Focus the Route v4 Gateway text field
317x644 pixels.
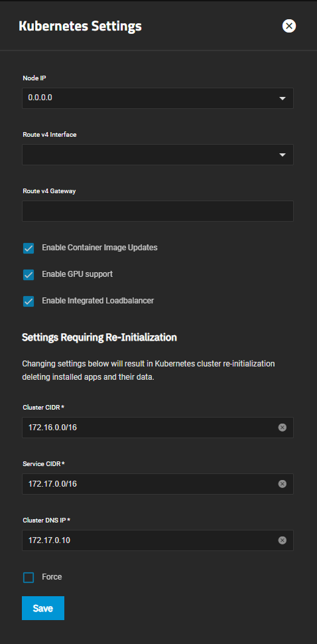[x=158, y=211]
